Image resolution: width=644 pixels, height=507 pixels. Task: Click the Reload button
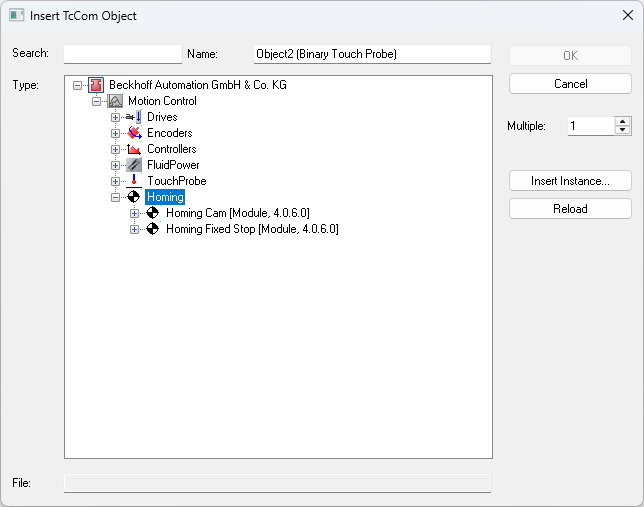570,209
